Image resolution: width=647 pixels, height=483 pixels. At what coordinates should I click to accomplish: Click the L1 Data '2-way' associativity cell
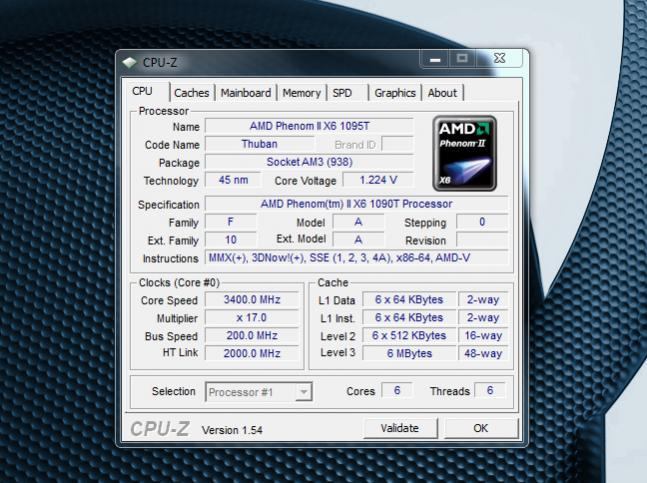[483, 299]
